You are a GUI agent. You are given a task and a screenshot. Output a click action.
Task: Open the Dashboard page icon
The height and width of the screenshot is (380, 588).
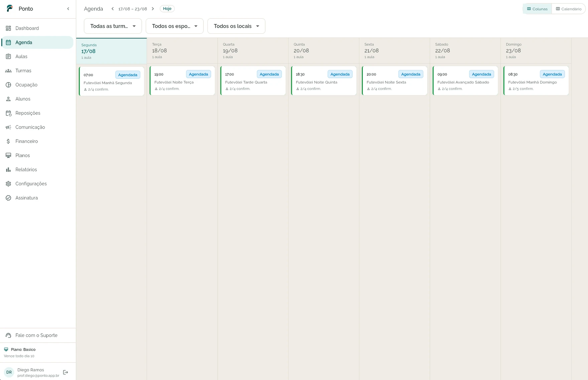[x=8, y=28]
